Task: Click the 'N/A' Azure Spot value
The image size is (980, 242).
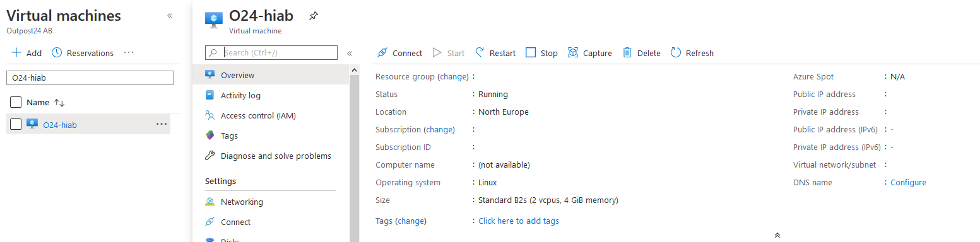Action: coord(897,76)
